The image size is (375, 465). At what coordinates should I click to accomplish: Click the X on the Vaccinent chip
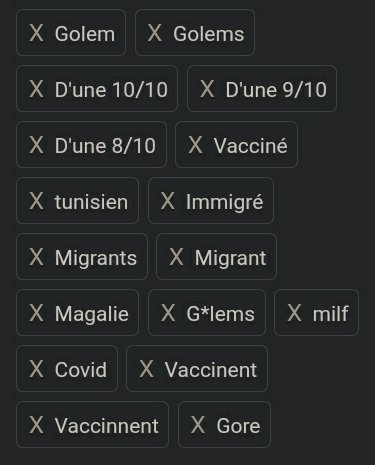146,369
